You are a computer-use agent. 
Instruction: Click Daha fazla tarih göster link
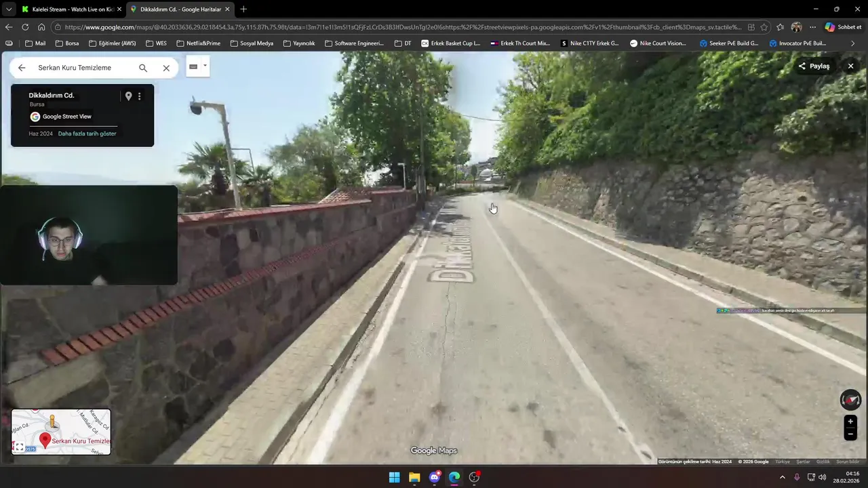[87, 134]
